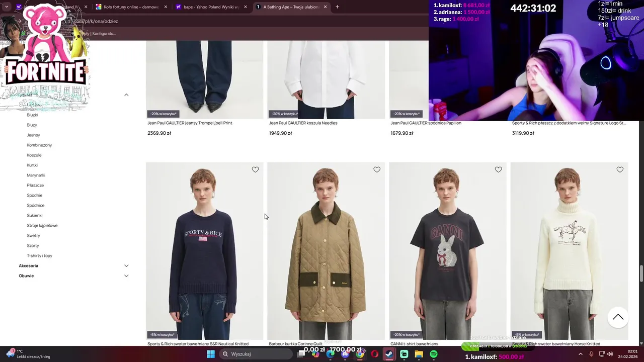644x362 pixels.
Task: Show hidden system tray icons
Action: (x=581, y=354)
